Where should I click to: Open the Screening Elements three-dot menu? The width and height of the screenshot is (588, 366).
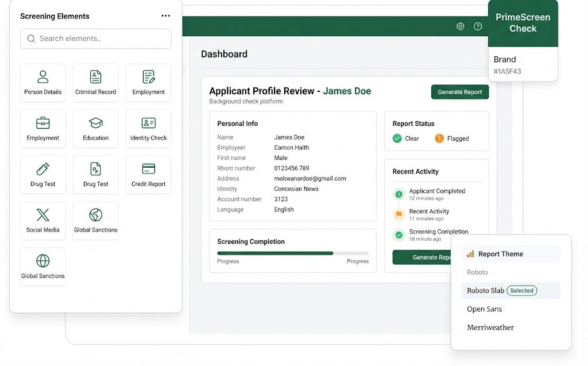[166, 16]
